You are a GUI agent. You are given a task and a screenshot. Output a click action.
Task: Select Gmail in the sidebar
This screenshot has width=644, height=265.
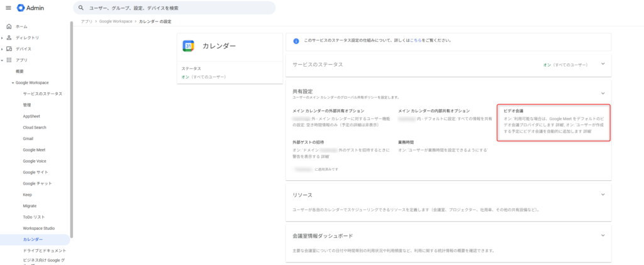pyautogui.click(x=28, y=139)
